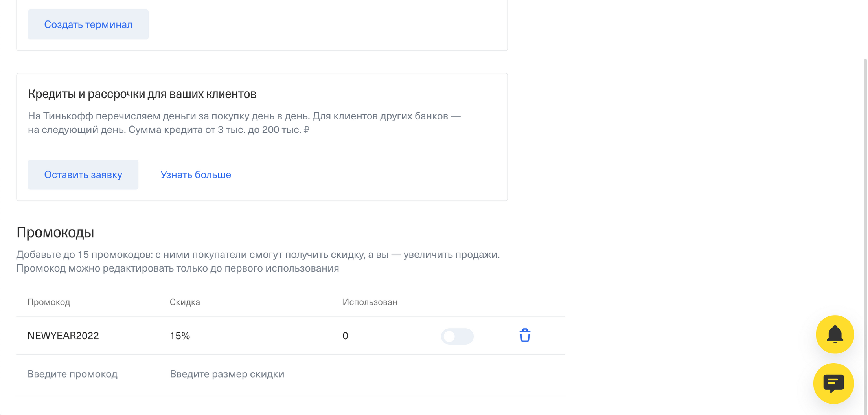868x415 pixels.
Task: Open notifications with the yellow bell icon
Action: (x=835, y=334)
